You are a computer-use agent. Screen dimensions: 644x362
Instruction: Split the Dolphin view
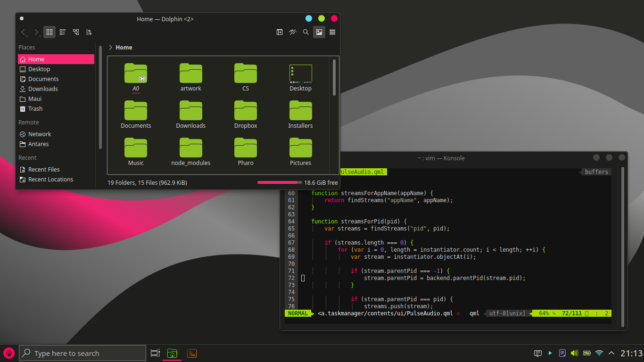(280, 32)
